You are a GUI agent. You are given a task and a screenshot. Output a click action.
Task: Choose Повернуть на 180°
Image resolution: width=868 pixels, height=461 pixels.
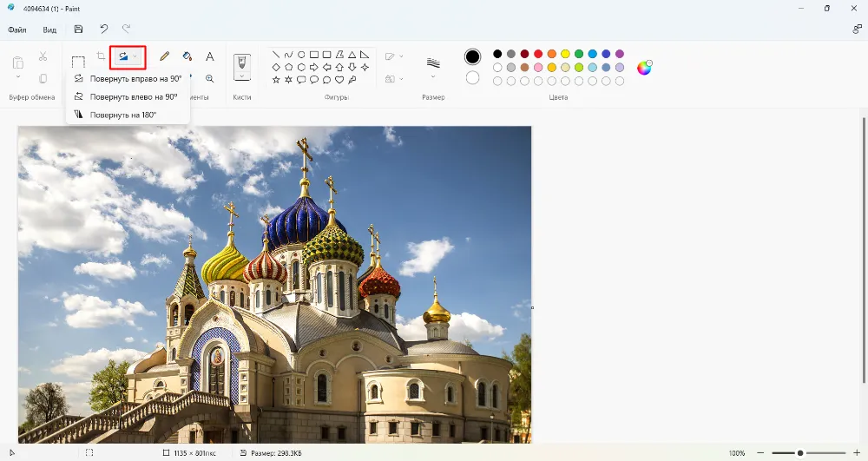[x=122, y=114]
